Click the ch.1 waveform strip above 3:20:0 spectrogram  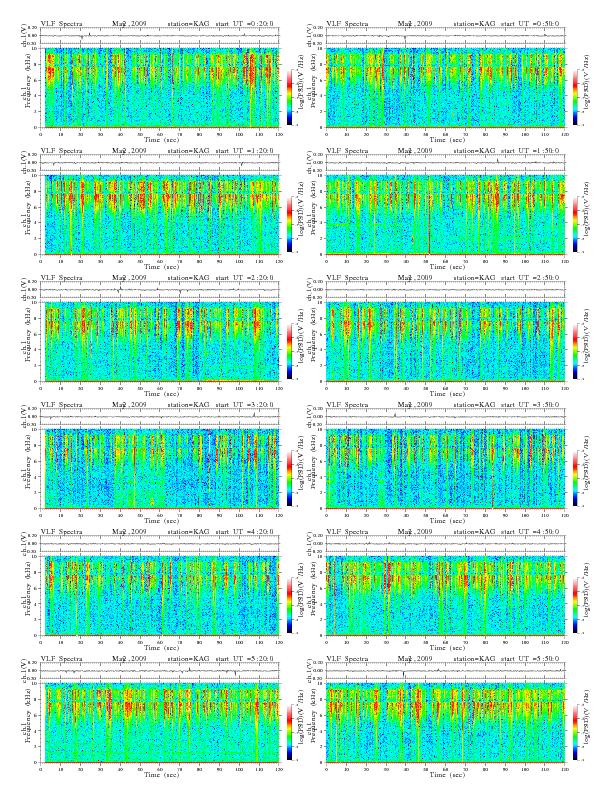(160, 417)
